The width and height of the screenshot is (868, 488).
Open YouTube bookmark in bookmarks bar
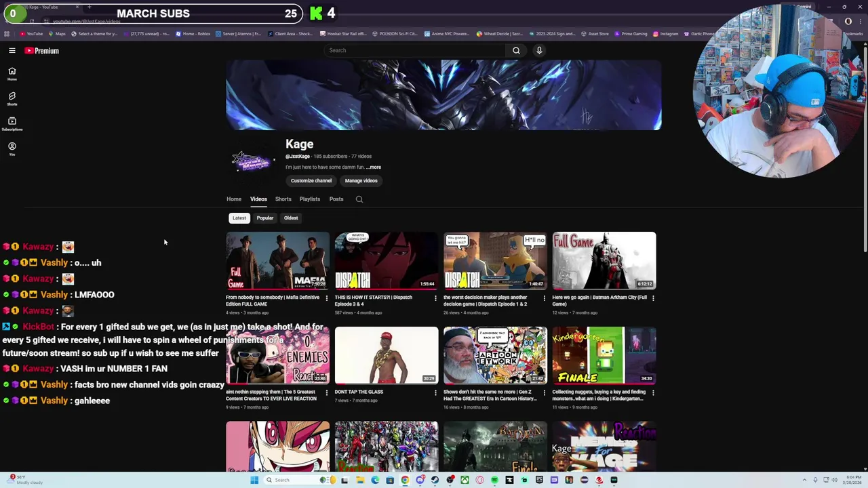(x=31, y=33)
